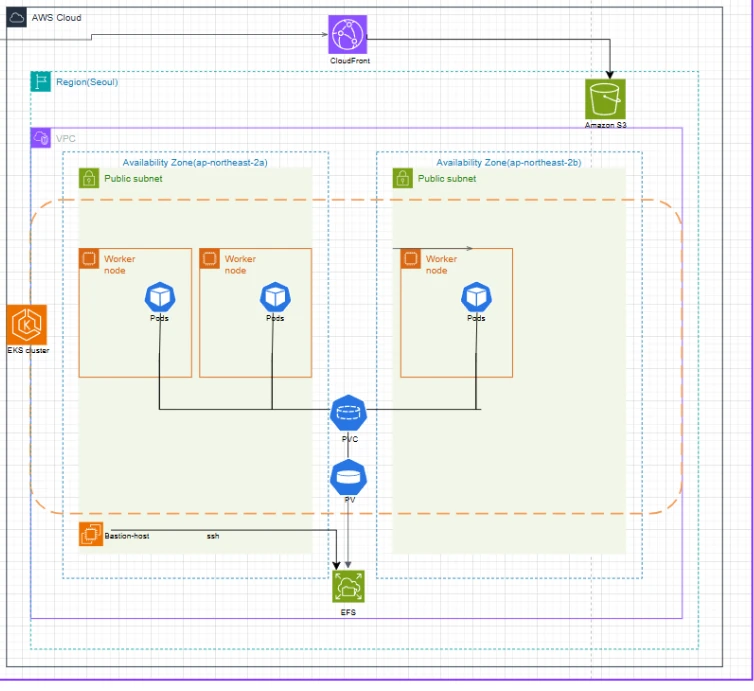Click the ssh connector label
This screenshot has height=691, width=754.
[x=213, y=536]
